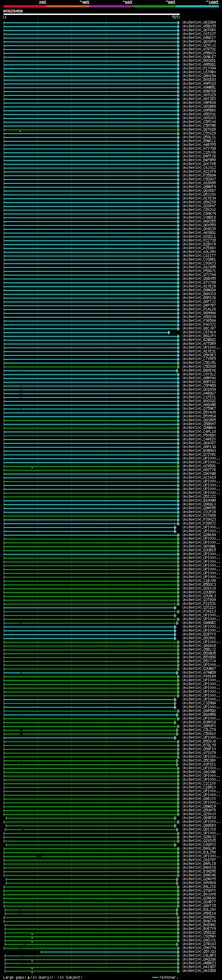222x980 pixels.
Task: Select the UniRef100_Q6V959 label
Action: [199, 225]
